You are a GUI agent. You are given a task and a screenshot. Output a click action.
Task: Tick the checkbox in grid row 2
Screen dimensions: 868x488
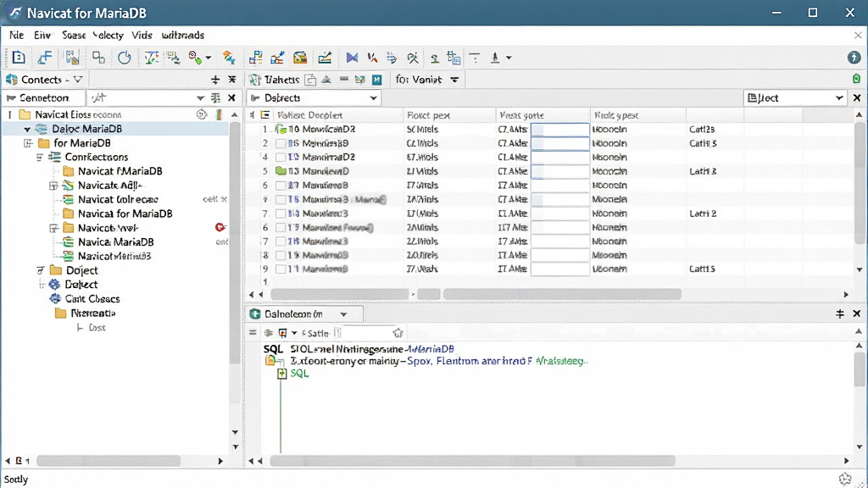pyautogui.click(x=280, y=143)
